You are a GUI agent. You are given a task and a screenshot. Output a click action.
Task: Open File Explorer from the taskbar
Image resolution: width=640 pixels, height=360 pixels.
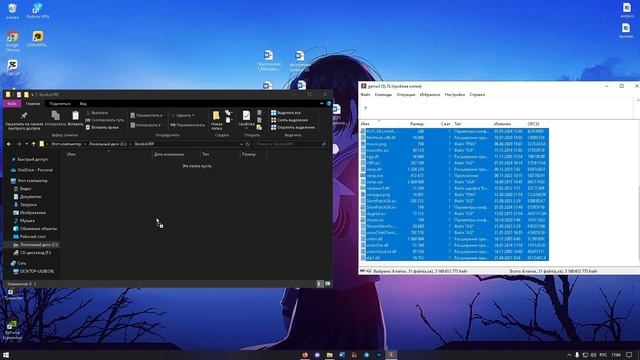tap(329, 355)
